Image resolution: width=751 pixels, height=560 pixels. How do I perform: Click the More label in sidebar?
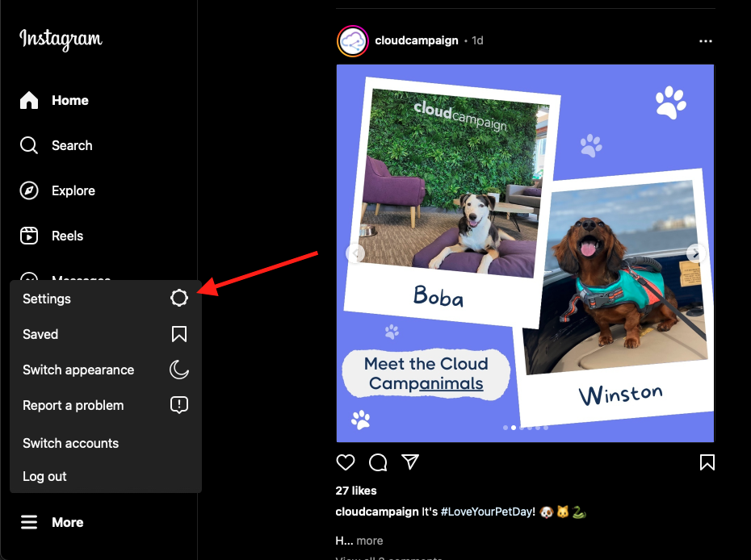68,522
